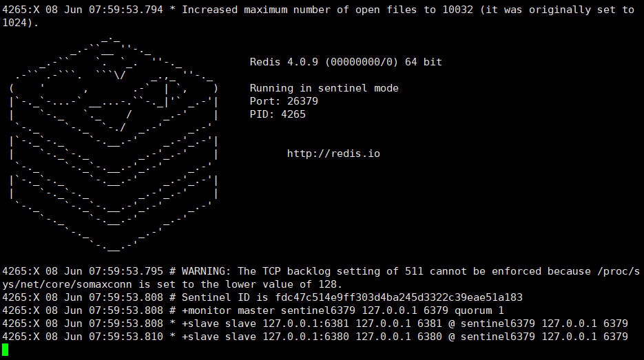Image resolution: width=644 pixels, height=360 pixels.
Task: Click the '+monitor master sentinel6379' log line
Action: pyautogui.click(x=253, y=310)
